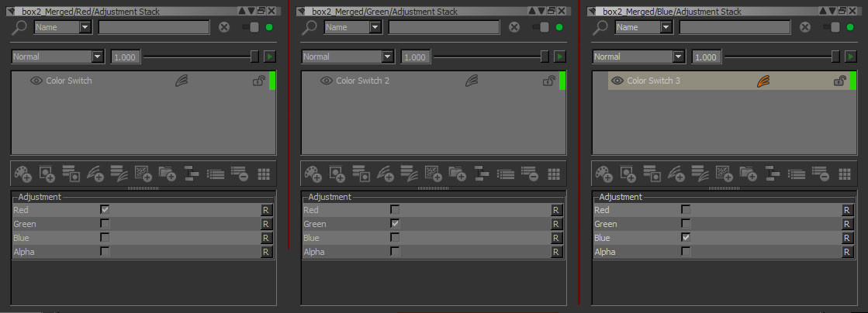Uncheck Red checkbox in Red stack
Image resolution: width=868 pixels, height=313 pixels.
click(105, 210)
